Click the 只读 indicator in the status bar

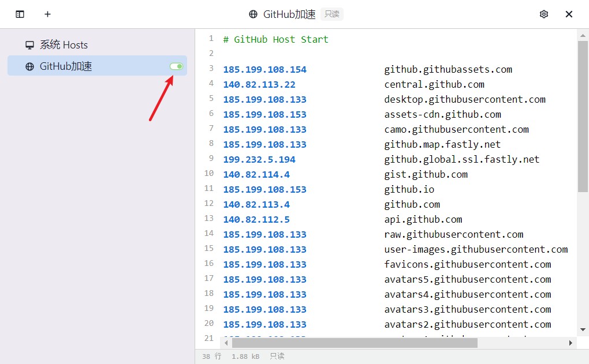[277, 356]
